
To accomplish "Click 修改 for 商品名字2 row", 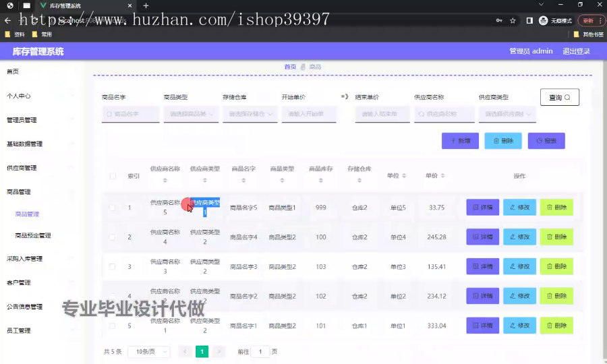I will click(519, 296).
